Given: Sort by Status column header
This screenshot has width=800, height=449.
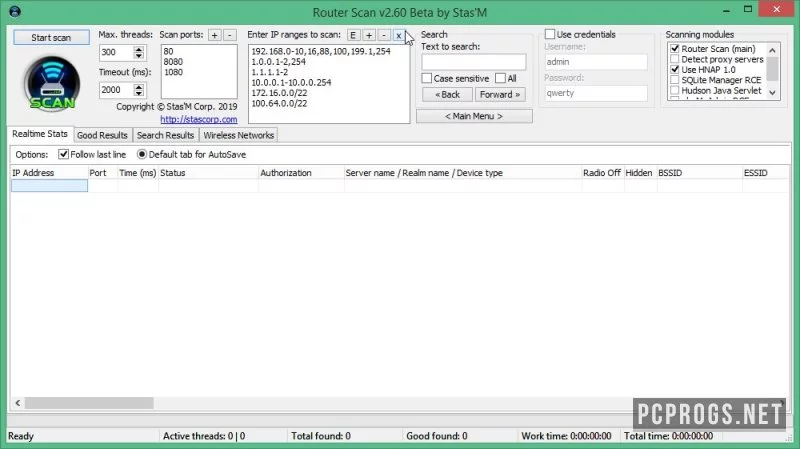Looking at the screenshot, I should coord(208,173).
